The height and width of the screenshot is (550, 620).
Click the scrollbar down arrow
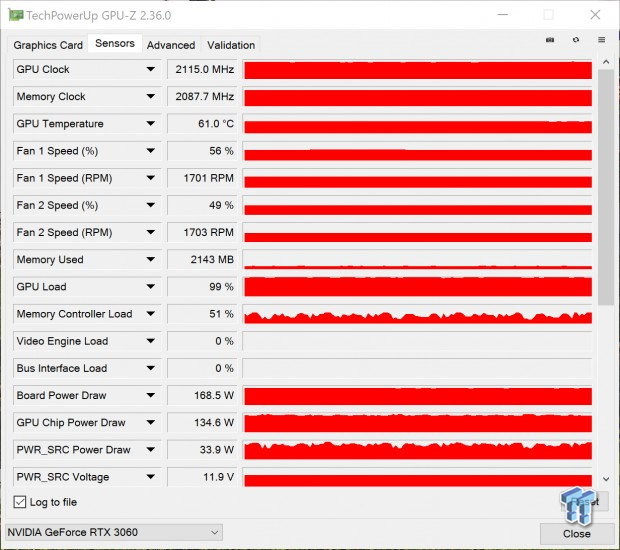(606, 479)
